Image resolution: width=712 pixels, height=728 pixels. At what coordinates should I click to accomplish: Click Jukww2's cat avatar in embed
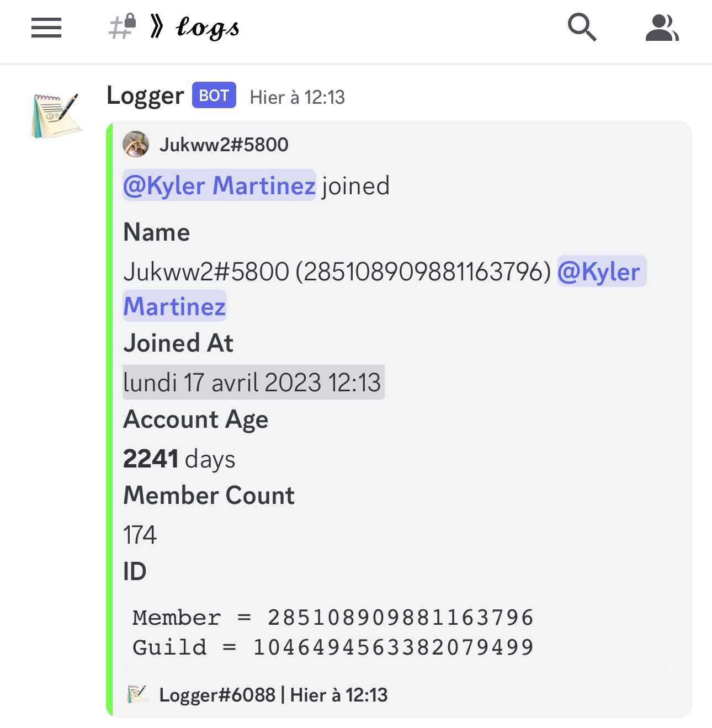pos(136,145)
